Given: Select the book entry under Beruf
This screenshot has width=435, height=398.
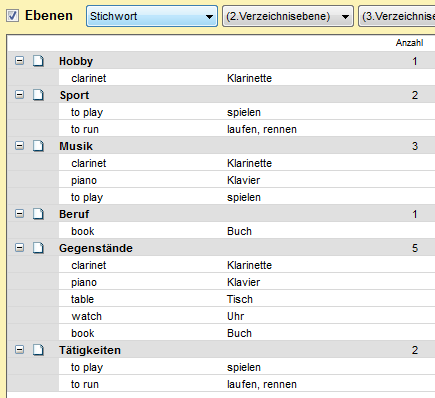Looking at the screenshot, I should click(247, 231).
